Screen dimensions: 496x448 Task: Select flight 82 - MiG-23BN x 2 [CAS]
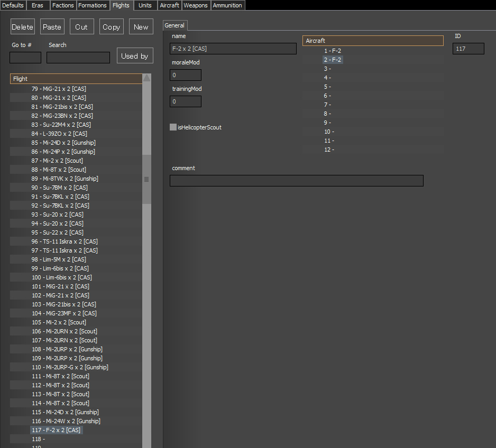tap(62, 116)
